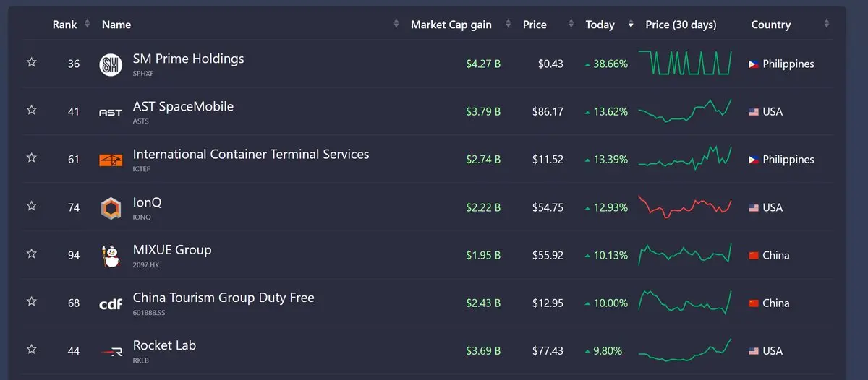Add Rocket Lab to favorites star

[x=31, y=350]
